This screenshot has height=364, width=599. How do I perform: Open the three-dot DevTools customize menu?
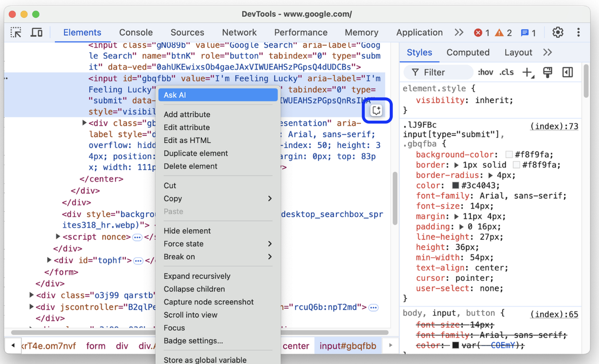tap(578, 32)
